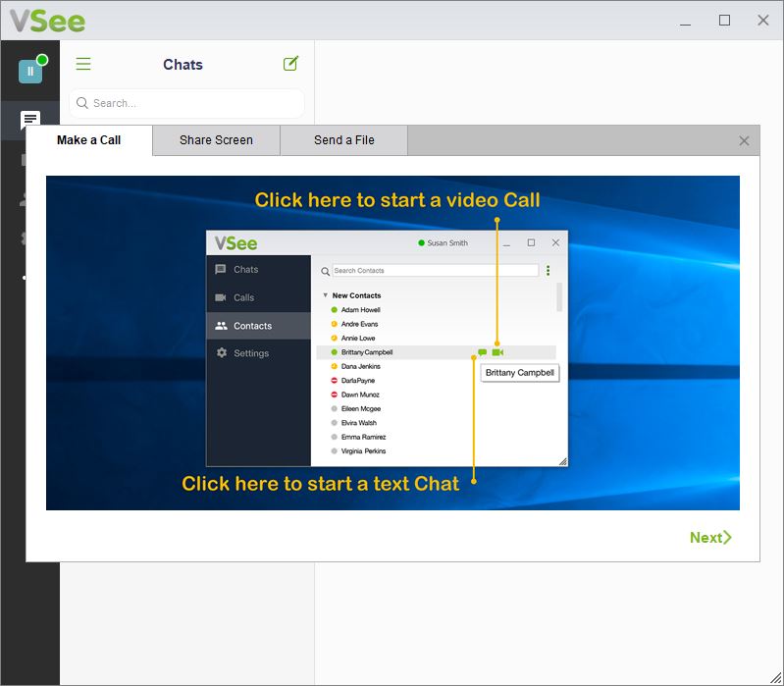
Task: Click the tutorial screenshot image
Action: click(x=392, y=343)
